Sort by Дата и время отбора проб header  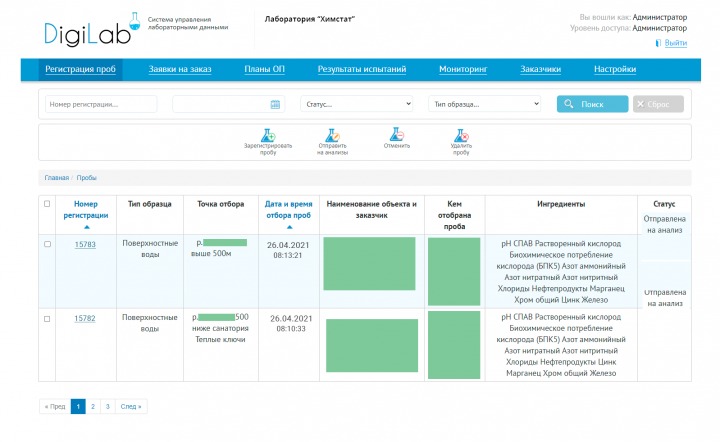(x=288, y=209)
